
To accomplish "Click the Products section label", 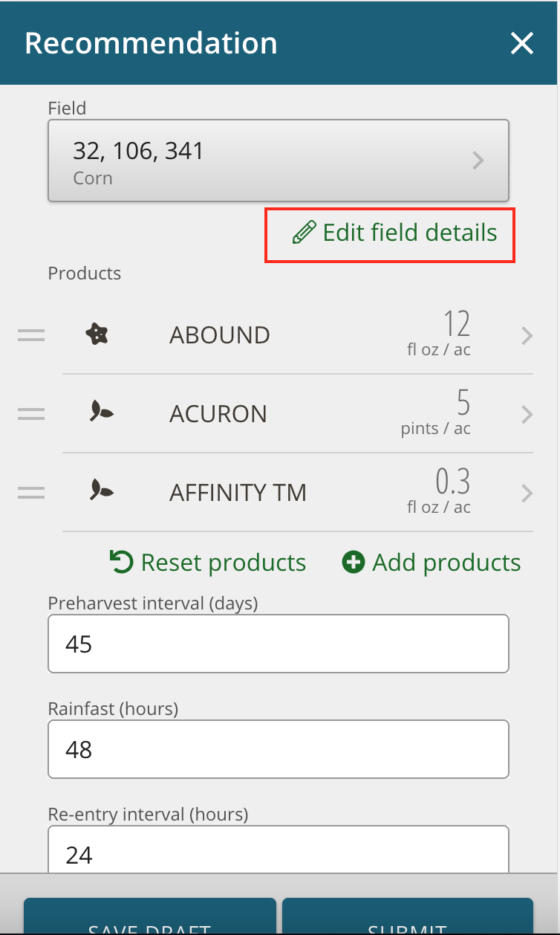I will coord(85,274).
